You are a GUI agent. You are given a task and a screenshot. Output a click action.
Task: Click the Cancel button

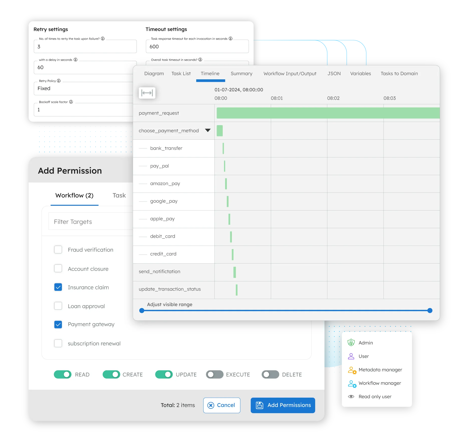tap(221, 405)
